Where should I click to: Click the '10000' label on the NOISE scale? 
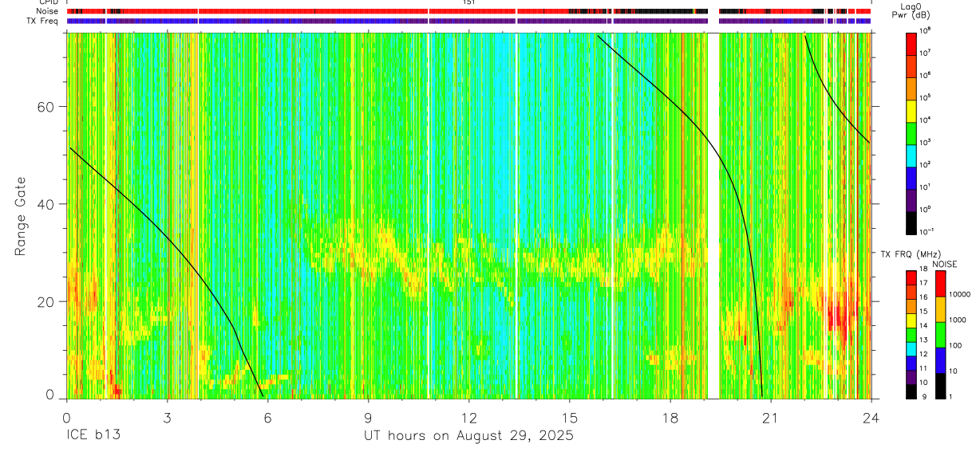959,294
